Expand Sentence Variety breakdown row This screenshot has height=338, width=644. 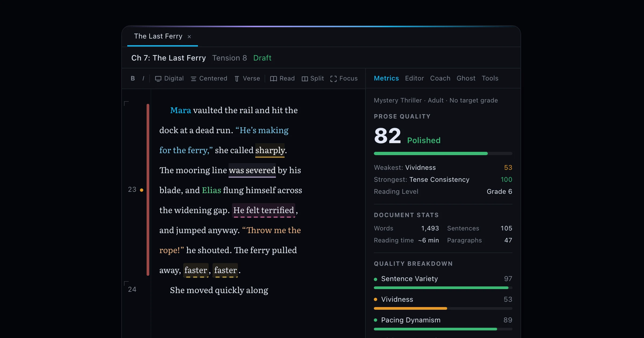pos(443,279)
